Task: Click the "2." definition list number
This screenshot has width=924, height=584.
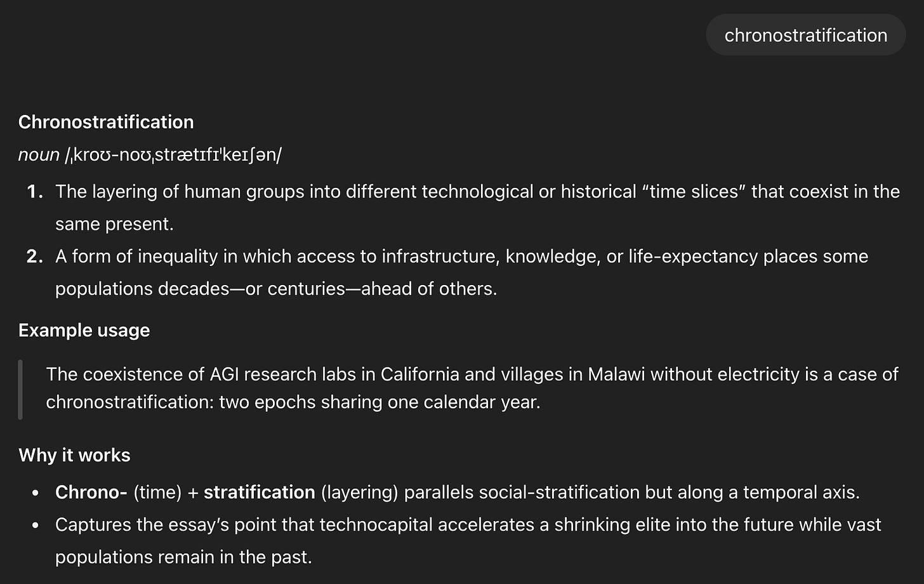Action: [x=35, y=256]
